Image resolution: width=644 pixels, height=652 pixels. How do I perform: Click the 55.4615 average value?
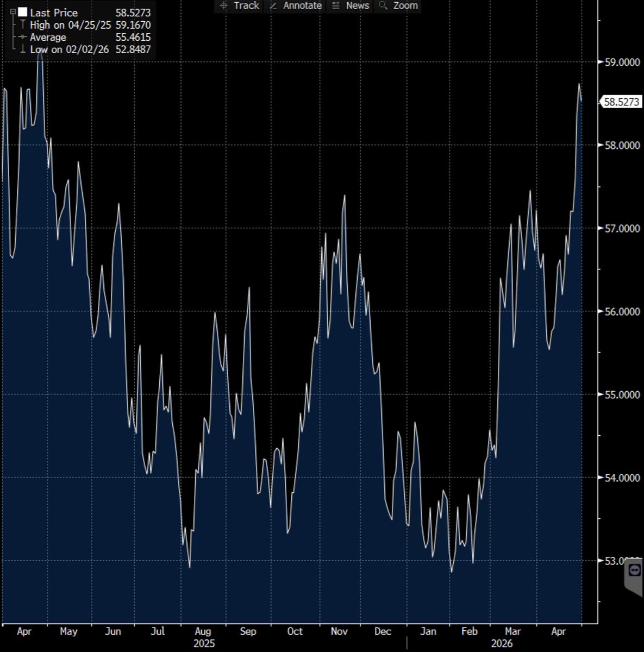133,37
